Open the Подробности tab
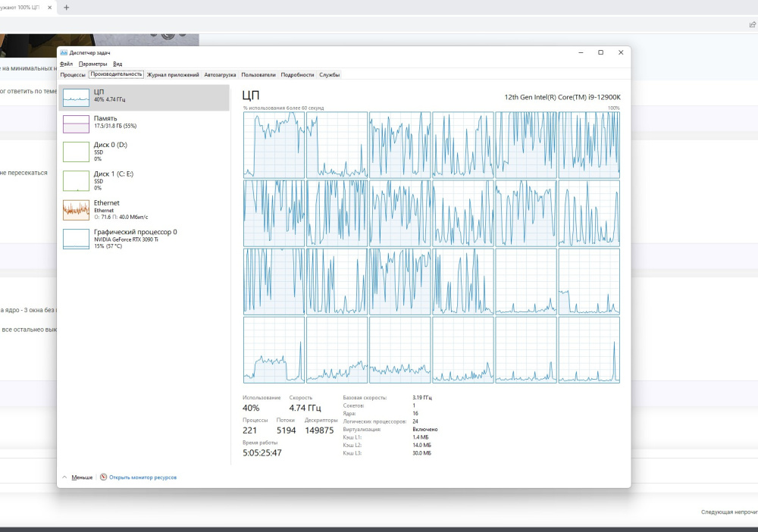Viewport: 758px width, 532px height. pos(297,75)
